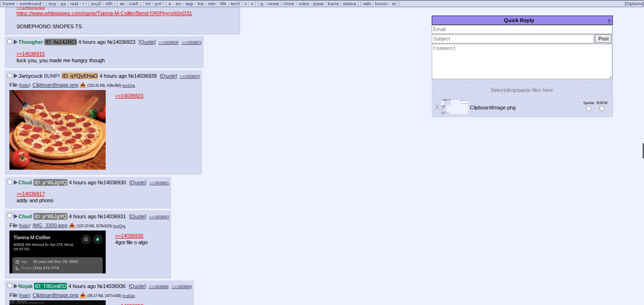Expand post menu arrow beside Nojak
This screenshot has width=644, height=305.
pyautogui.click(x=16, y=286)
